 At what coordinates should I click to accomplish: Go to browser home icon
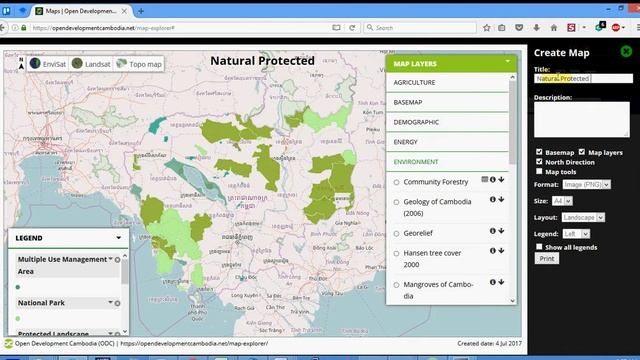[554, 28]
